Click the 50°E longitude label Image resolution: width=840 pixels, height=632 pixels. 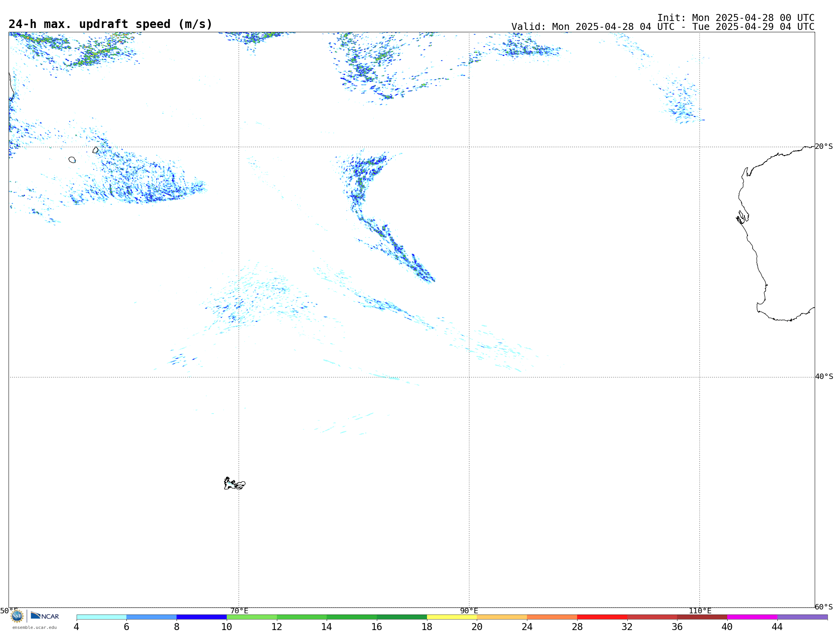(x=9, y=611)
